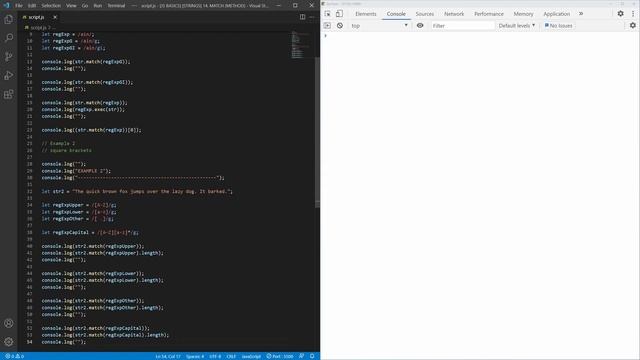This screenshot has height=360, width=640.
Task: Open the top JavaScript context dropdown
Action: tap(380, 26)
